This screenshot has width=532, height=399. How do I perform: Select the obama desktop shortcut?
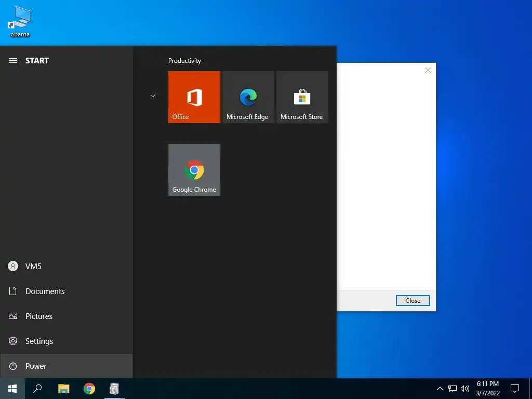(20, 22)
